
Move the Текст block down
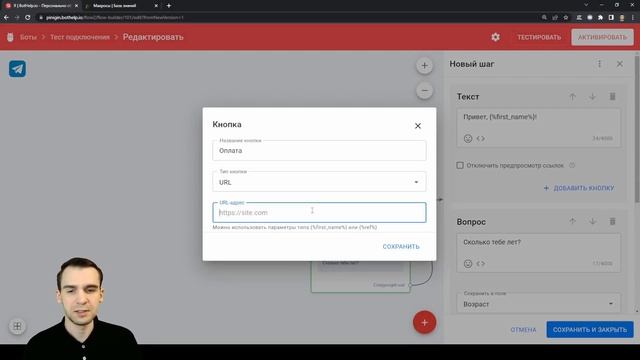coord(592,97)
